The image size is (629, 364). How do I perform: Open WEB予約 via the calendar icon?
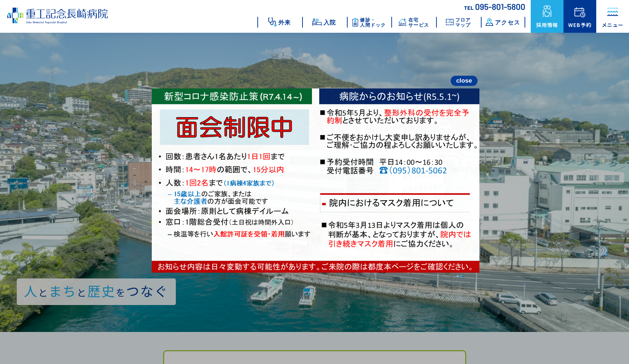coord(579,12)
